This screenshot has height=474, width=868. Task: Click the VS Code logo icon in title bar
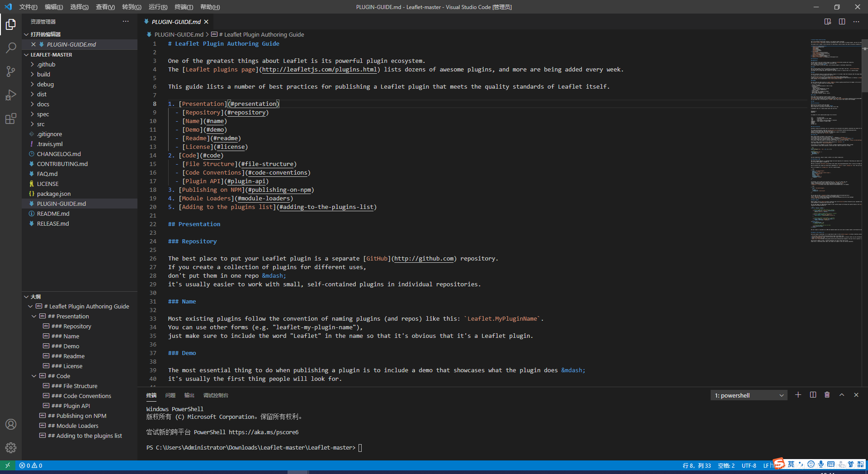point(8,7)
